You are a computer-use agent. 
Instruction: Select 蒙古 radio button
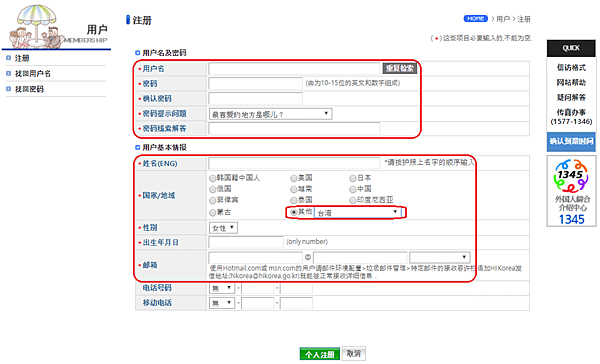[212, 212]
